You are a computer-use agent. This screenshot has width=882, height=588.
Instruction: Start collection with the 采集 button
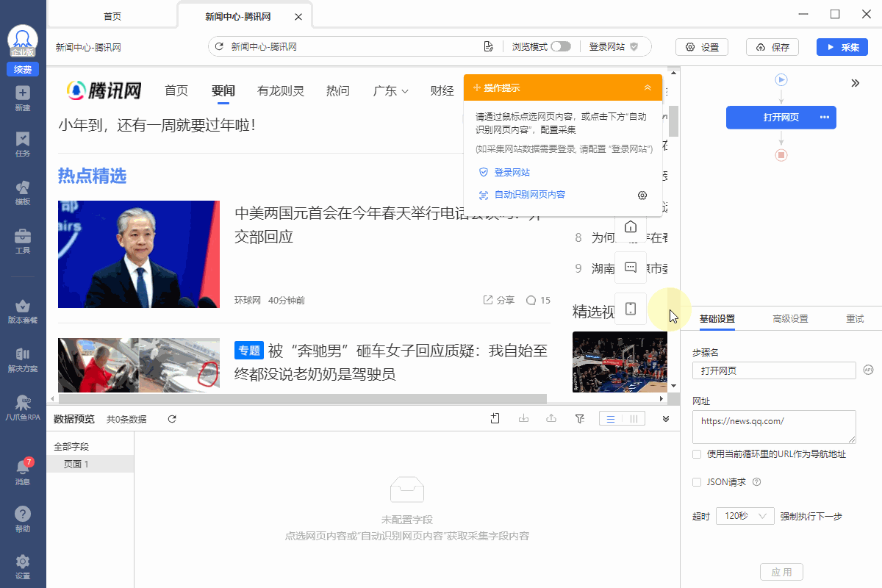click(842, 47)
